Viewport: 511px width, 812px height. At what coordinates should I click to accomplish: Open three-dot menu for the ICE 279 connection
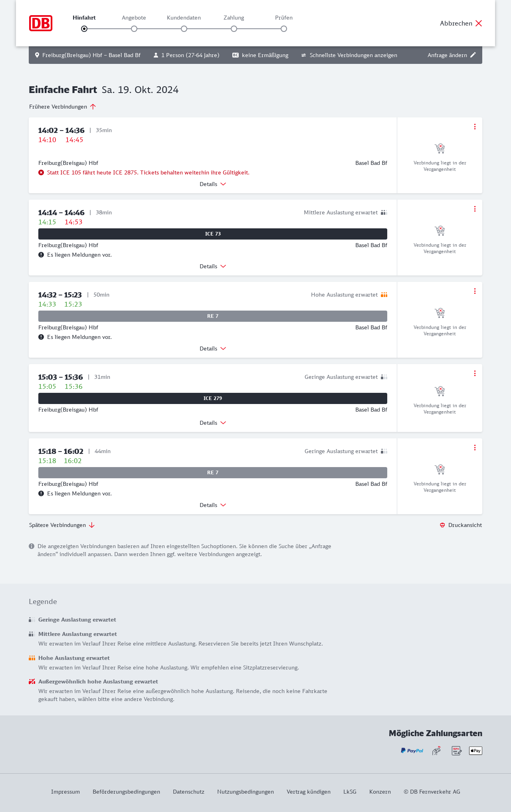[x=475, y=373]
